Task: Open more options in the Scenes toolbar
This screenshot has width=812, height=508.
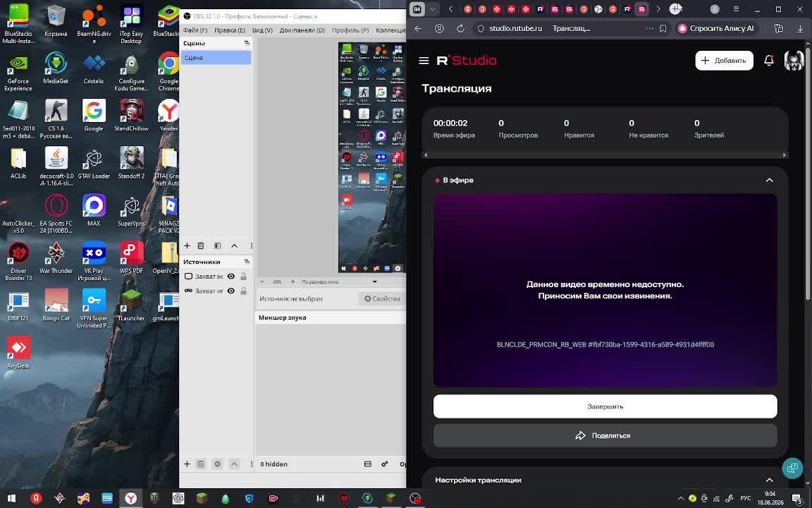Action: click(251, 246)
